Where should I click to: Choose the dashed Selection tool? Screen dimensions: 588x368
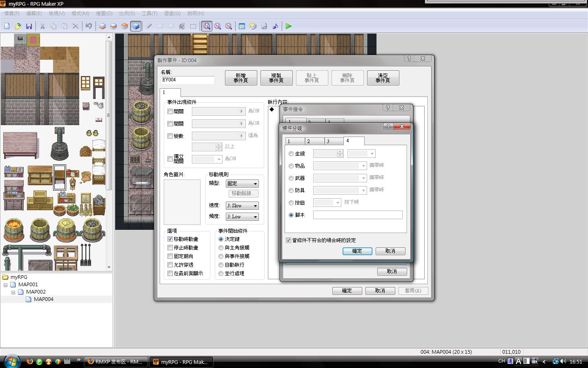193,26
